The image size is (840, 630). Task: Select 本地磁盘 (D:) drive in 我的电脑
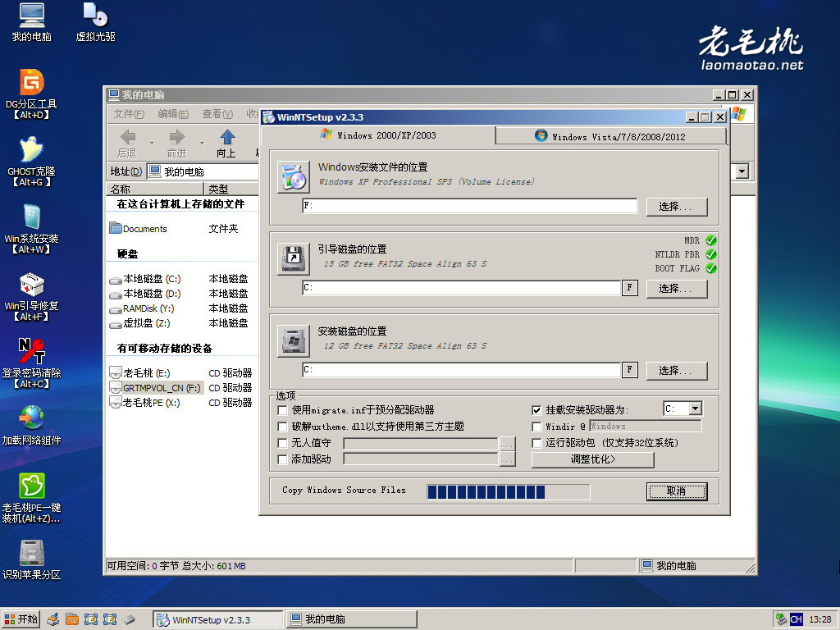144,294
